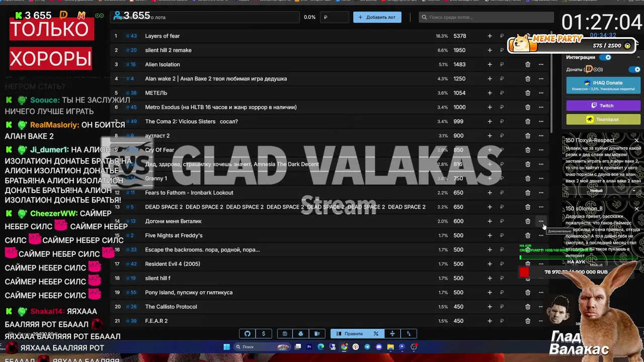Delete the МЕТЕЛЬ lot with trash icon

[528, 93]
